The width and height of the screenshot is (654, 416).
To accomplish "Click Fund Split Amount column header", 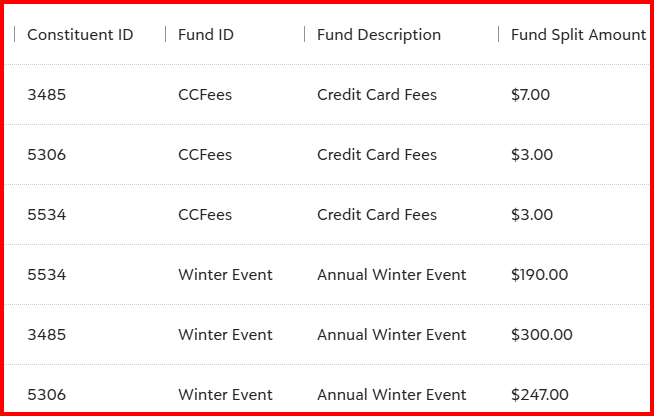I will [579, 35].
